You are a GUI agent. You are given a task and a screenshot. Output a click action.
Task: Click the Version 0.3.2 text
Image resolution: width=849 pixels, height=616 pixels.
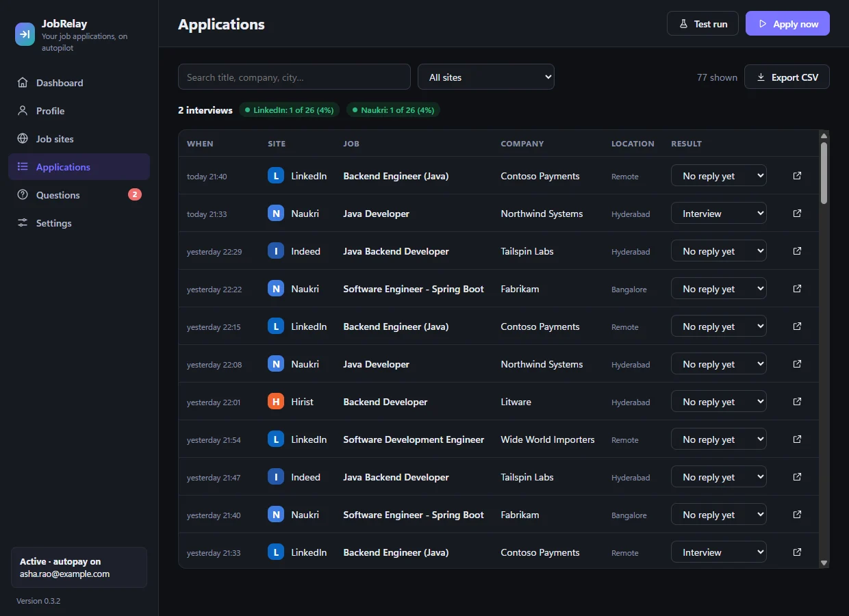(38, 601)
